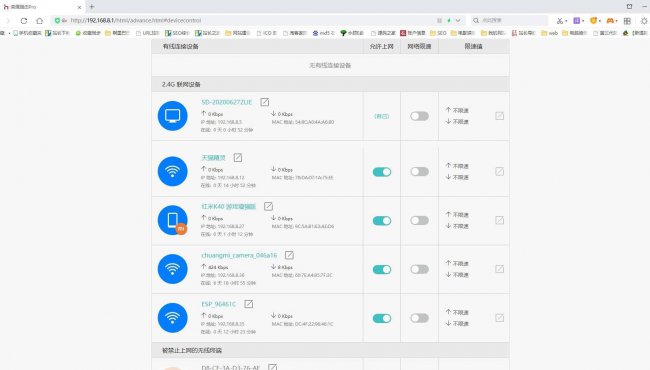The image size is (650, 370).
Task: Open a new browser tab
Action: point(92,7)
